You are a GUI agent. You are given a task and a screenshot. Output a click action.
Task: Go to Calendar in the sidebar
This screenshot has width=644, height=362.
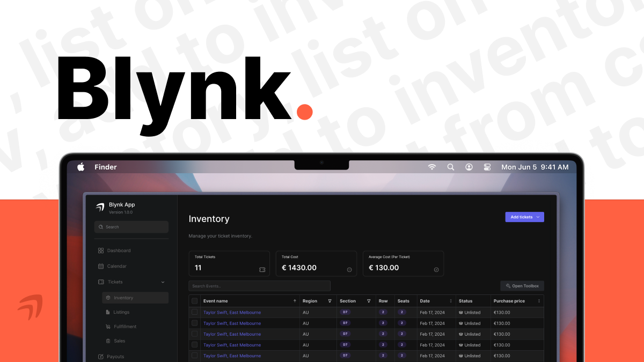[117, 266]
